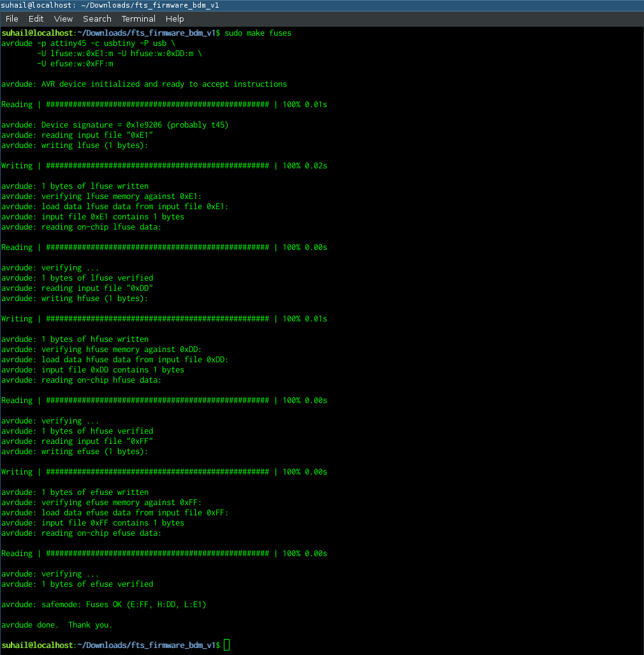Click '1 bytes of lfuse verified'
This screenshot has height=655, width=644.
coord(98,278)
